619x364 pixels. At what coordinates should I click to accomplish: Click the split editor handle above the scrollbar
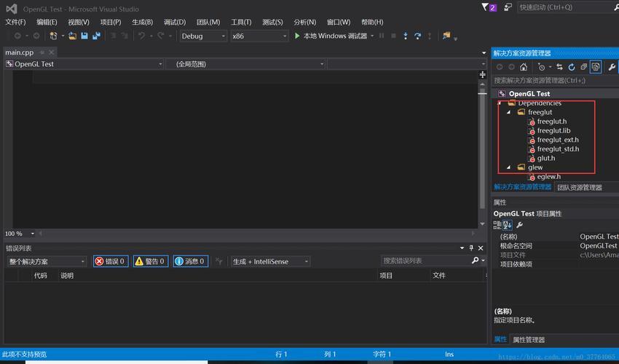pos(482,74)
